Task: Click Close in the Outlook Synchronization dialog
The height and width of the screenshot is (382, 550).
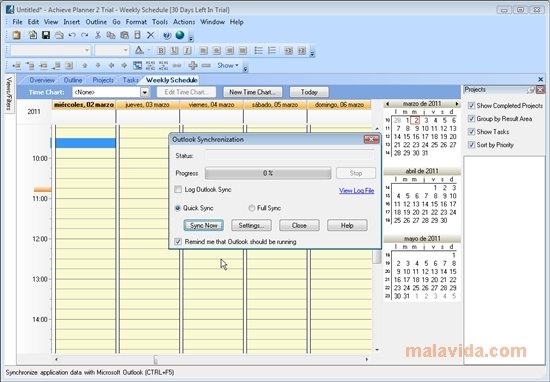Action: pyautogui.click(x=299, y=226)
